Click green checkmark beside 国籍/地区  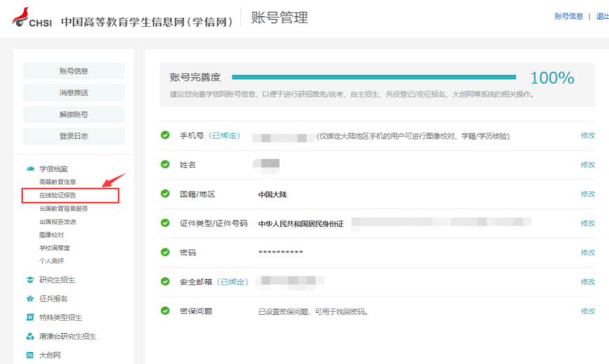tap(165, 194)
